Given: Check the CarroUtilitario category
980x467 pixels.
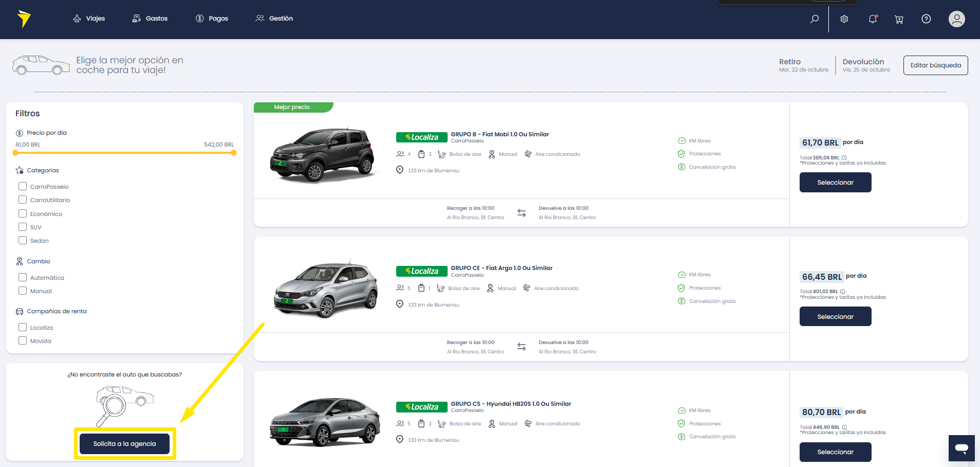Looking at the screenshot, I should click(x=23, y=200).
